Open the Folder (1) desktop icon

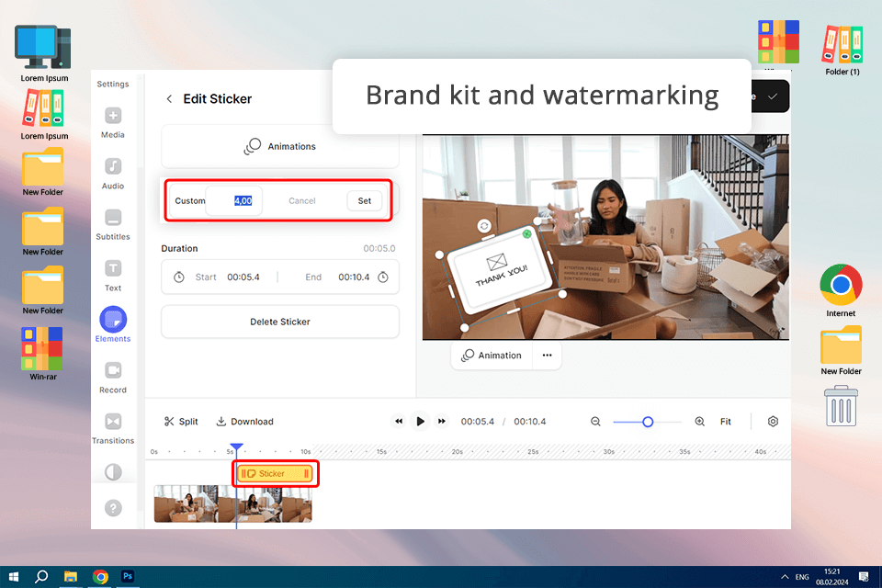[x=842, y=51]
